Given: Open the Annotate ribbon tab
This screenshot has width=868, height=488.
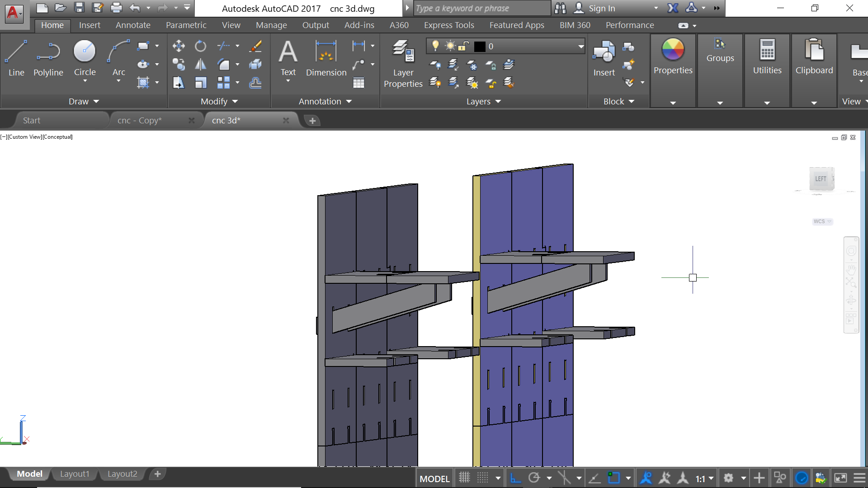Looking at the screenshot, I should [x=133, y=25].
